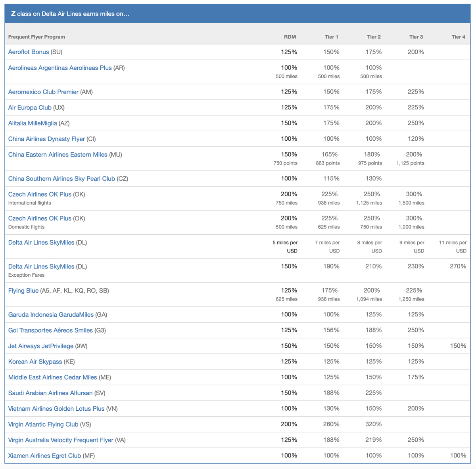Click the 'Tier 4' column header
Screen dimensions: 476x469
coord(459,37)
